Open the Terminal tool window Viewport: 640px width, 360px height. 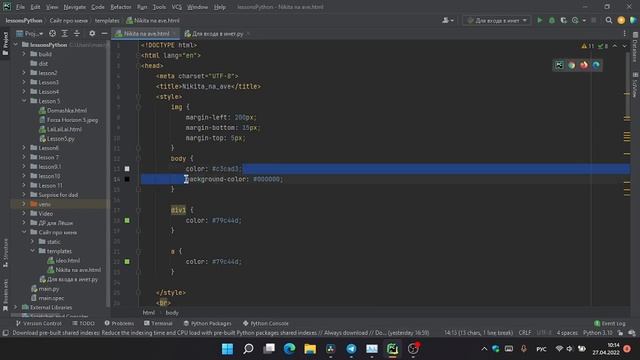[x=158, y=323]
